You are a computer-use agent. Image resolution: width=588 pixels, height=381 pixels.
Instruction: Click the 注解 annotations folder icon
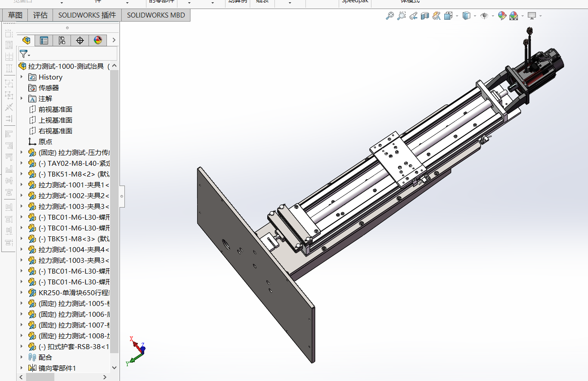coord(32,99)
